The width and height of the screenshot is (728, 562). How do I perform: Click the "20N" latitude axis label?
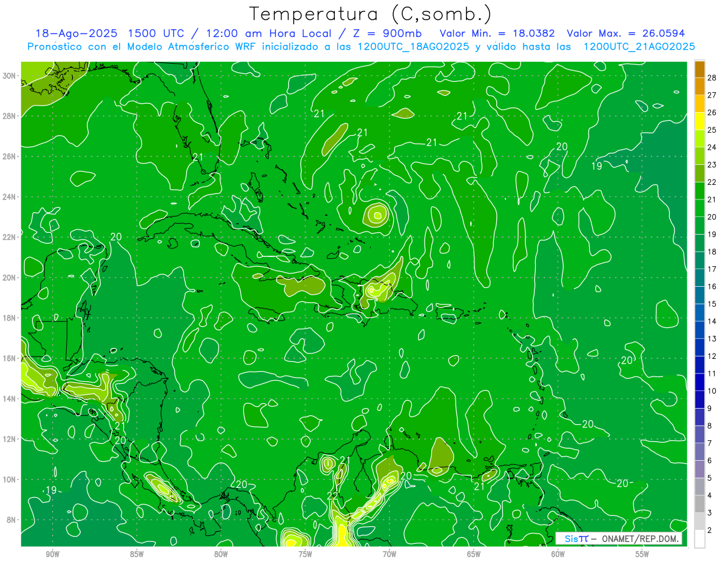point(9,277)
